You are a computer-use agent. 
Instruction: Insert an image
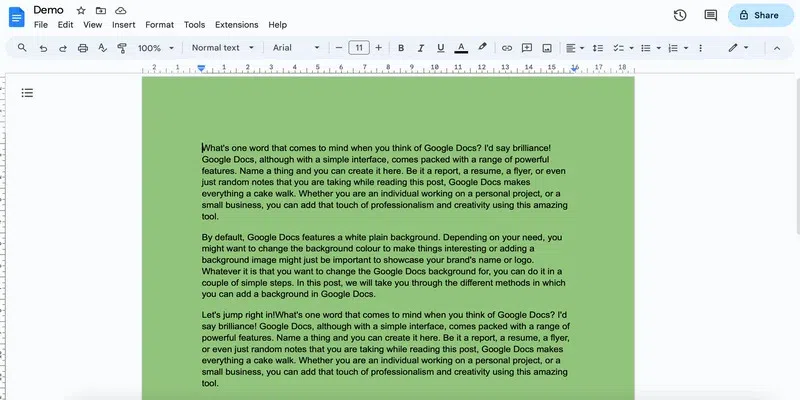[x=547, y=48]
